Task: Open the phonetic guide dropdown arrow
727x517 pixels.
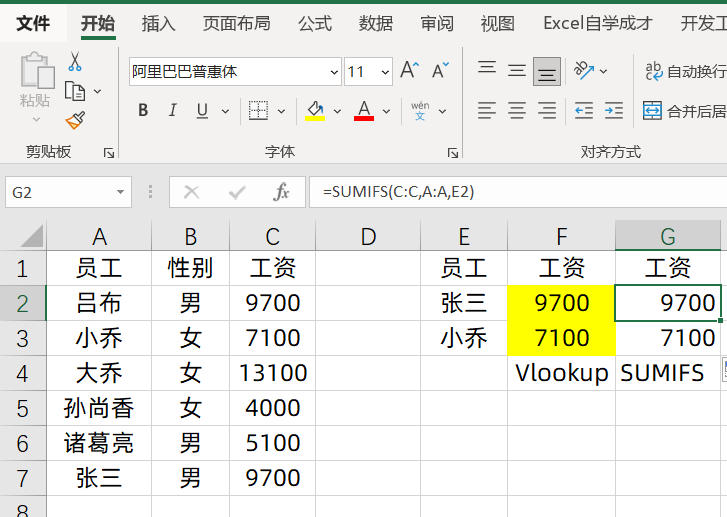Action: pos(442,111)
